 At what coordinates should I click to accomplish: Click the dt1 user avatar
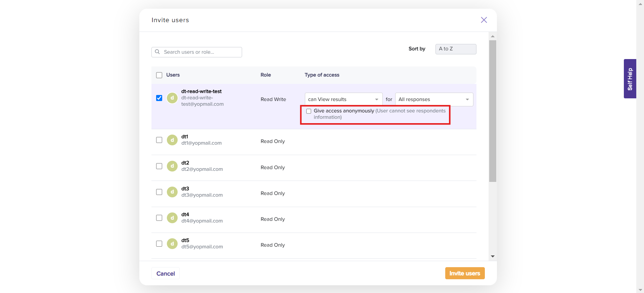pos(172,140)
